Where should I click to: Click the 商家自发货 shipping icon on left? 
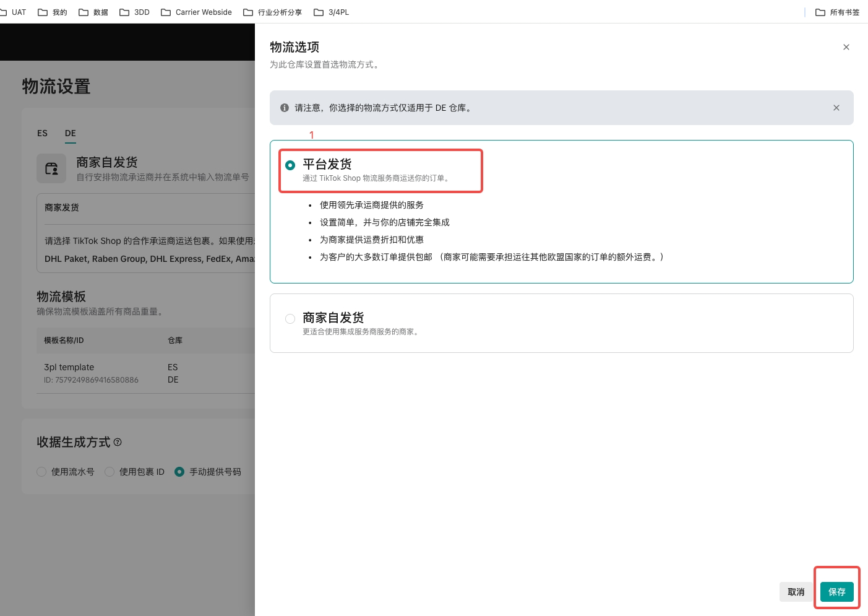(x=51, y=168)
